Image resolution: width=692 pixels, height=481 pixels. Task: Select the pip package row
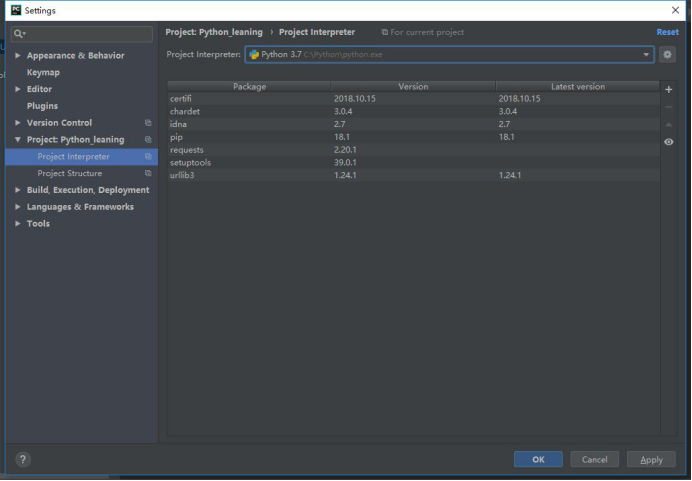pos(414,137)
